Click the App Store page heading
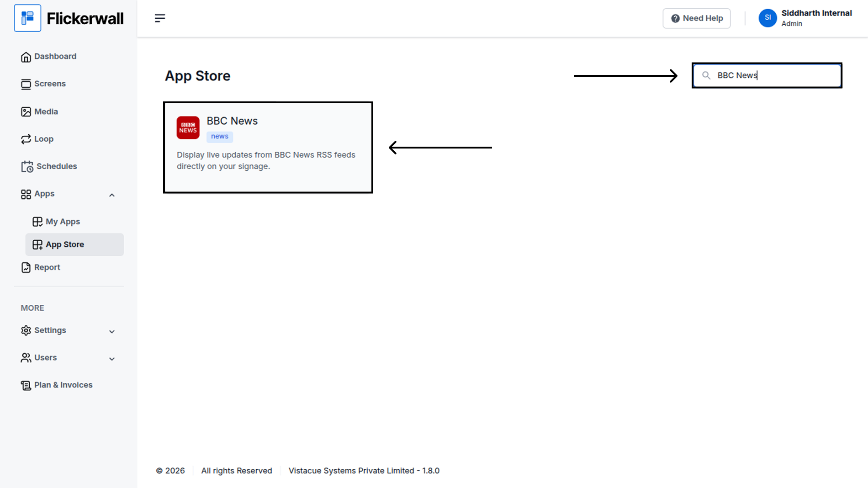The height and width of the screenshot is (488, 868). 197,76
